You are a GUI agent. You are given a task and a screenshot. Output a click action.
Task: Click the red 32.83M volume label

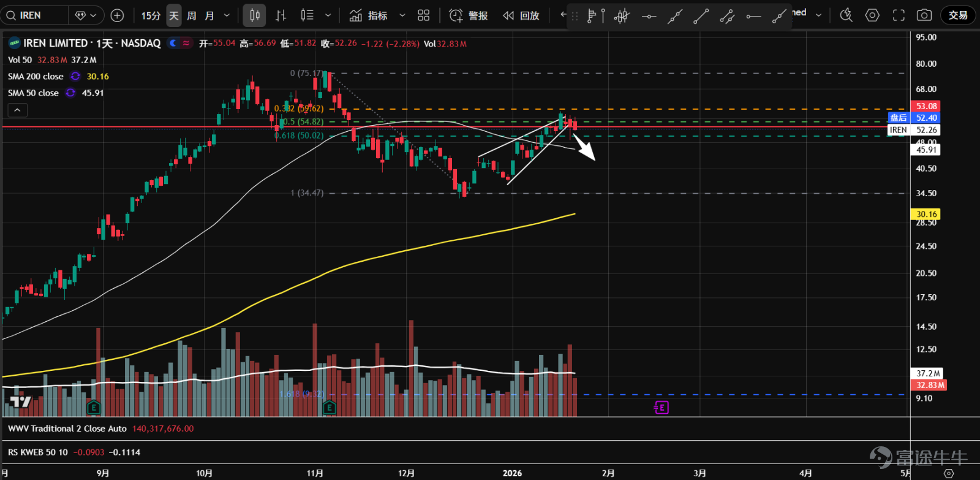point(930,385)
